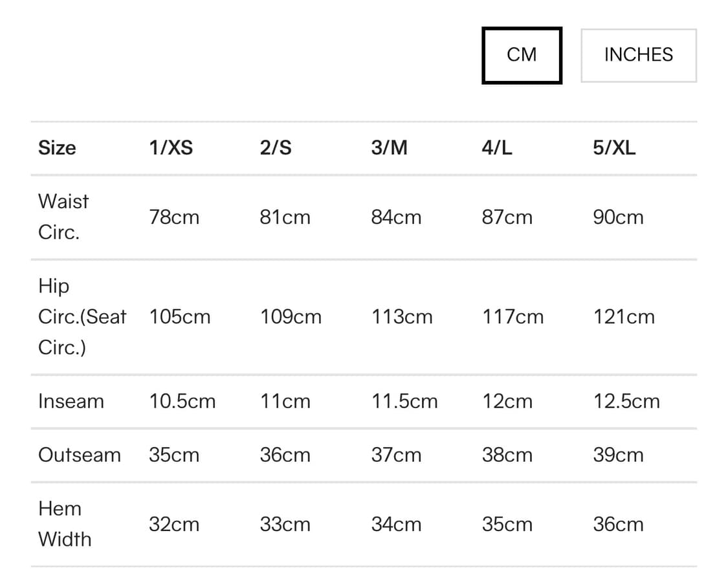Image resolution: width=728 pixels, height=577 pixels.
Task: Select the 1/XS size column header
Action: [x=171, y=148]
